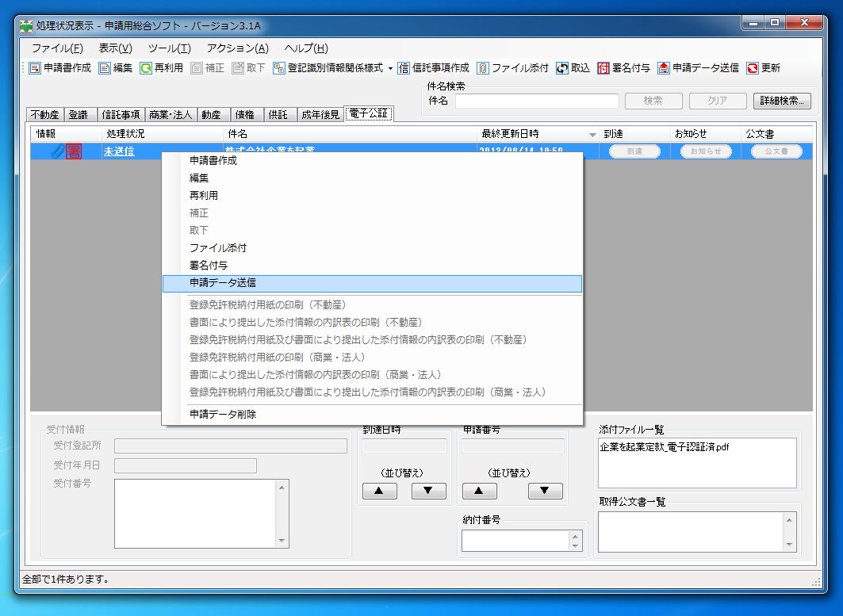Sort 到達日時 descending with down arrow

[428, 491]
